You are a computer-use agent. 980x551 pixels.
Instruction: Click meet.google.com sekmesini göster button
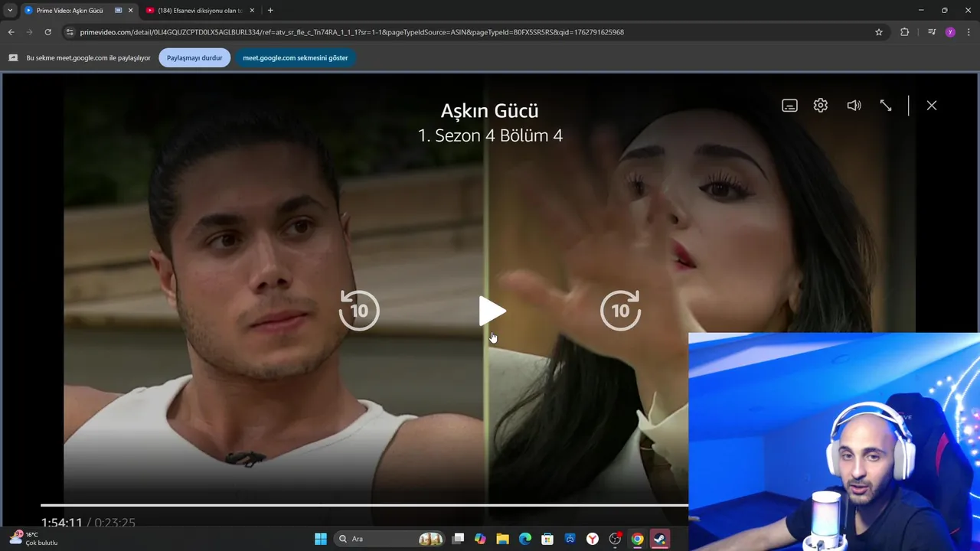(296, 57)
